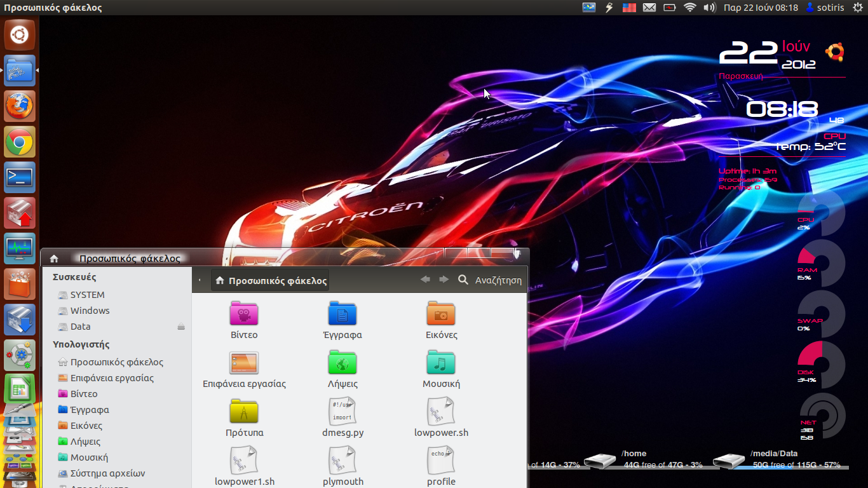The height and width of the screenshot is (488, 868).
Task: Open Ubuntu Software Center shopping bag icon
Action: (20, 284)
